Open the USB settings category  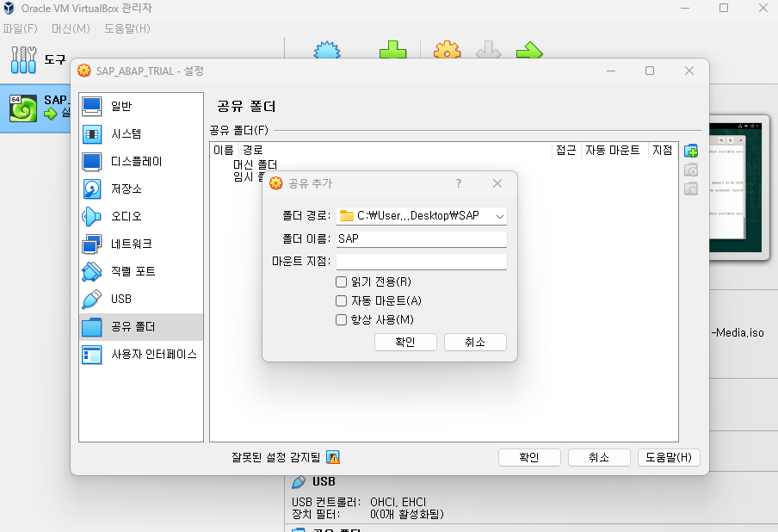(141, 299)
